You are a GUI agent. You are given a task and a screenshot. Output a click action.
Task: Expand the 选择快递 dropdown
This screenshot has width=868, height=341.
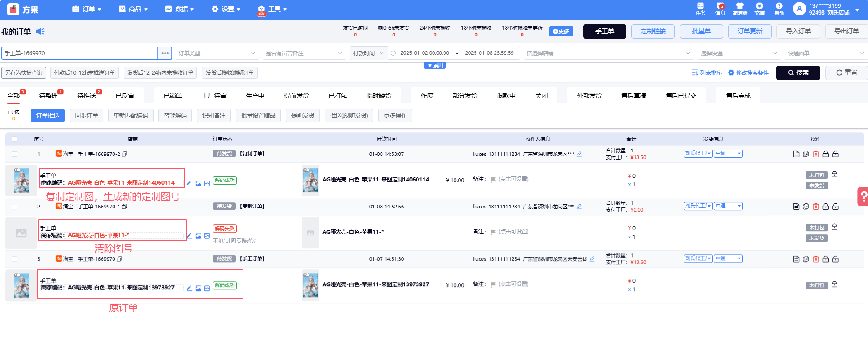[x=739, y=53]
